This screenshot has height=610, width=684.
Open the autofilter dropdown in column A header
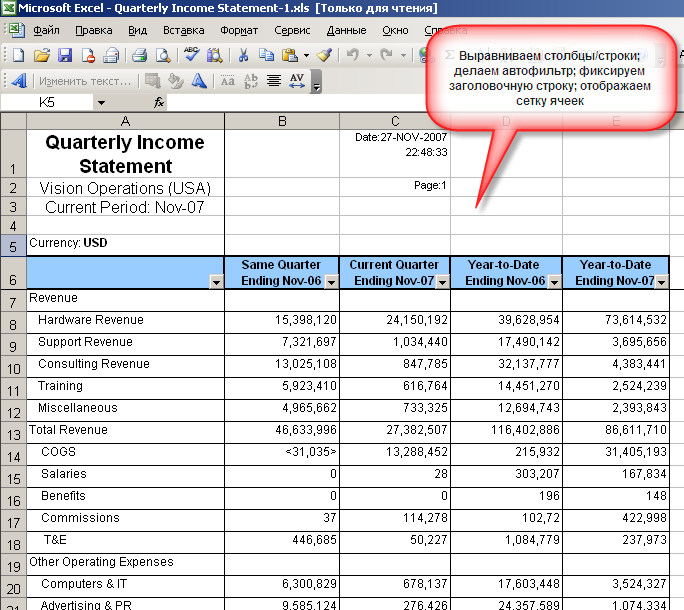(x=216, y=282)
